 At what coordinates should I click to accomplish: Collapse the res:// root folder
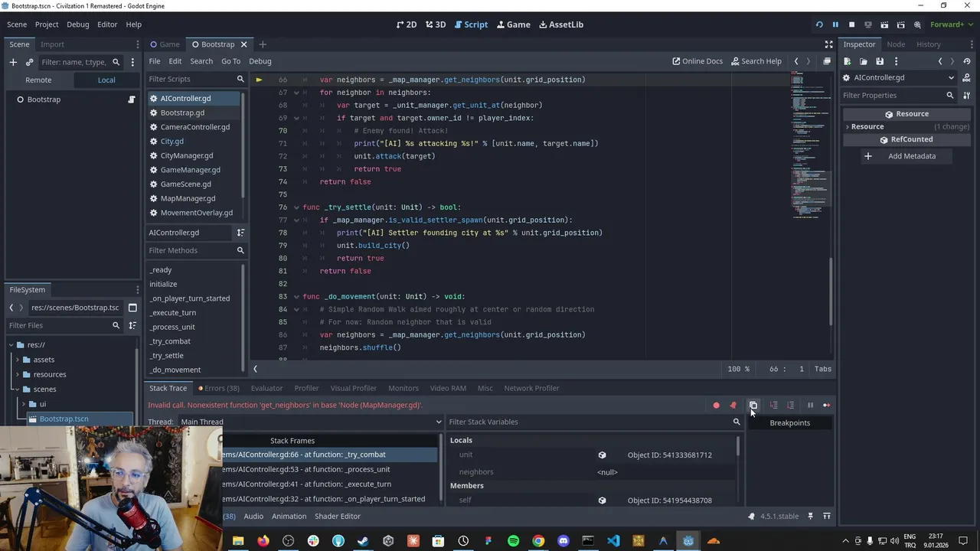(11, 345)
